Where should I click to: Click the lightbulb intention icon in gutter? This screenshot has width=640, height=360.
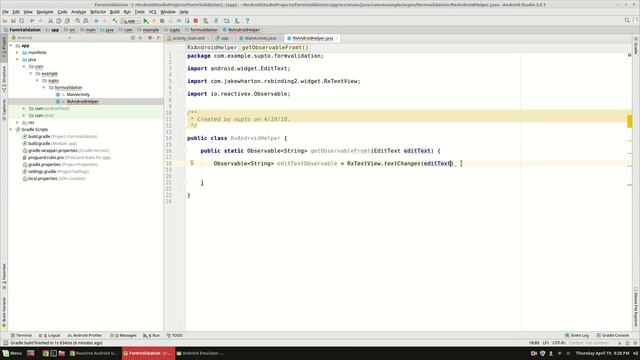pyautogui.click(x=192, y=163)
